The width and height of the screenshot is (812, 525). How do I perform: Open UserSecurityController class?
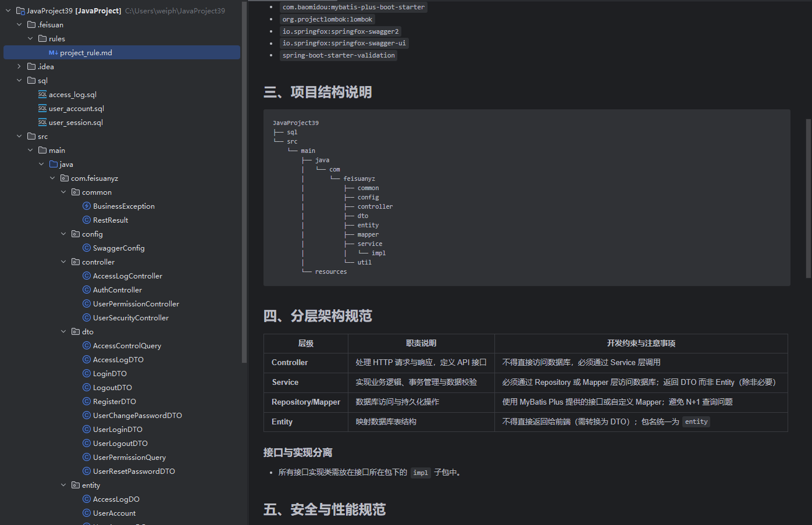pos(131,318)
